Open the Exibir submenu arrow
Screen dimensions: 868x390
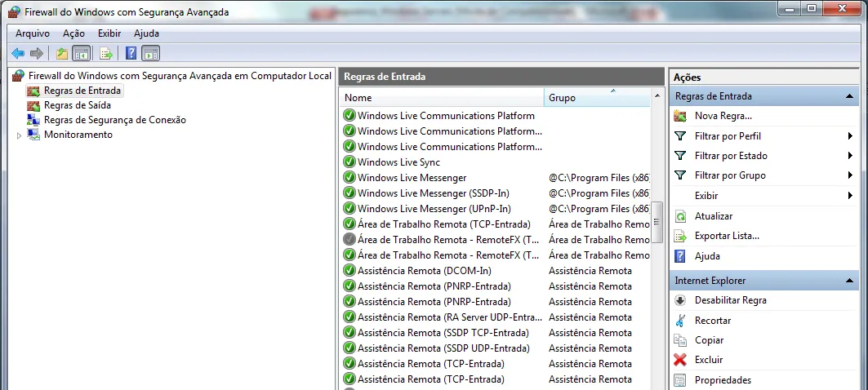pyautogui.click(x=850, y=195)
